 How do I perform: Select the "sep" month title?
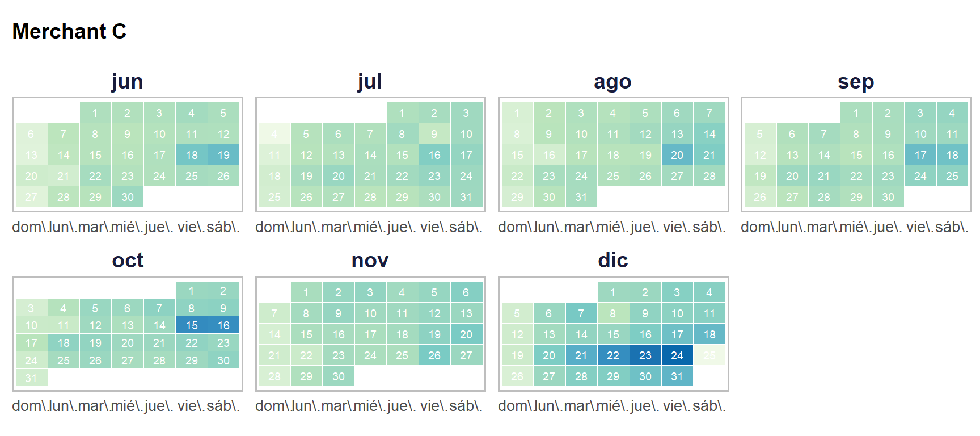[856, 82]
